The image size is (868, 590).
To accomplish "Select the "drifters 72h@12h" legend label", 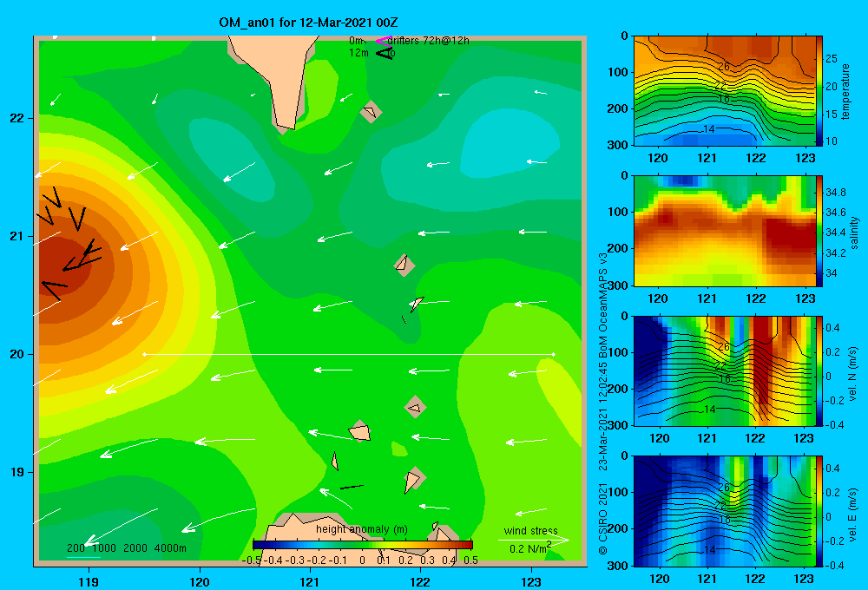I will tap(429, 41).
